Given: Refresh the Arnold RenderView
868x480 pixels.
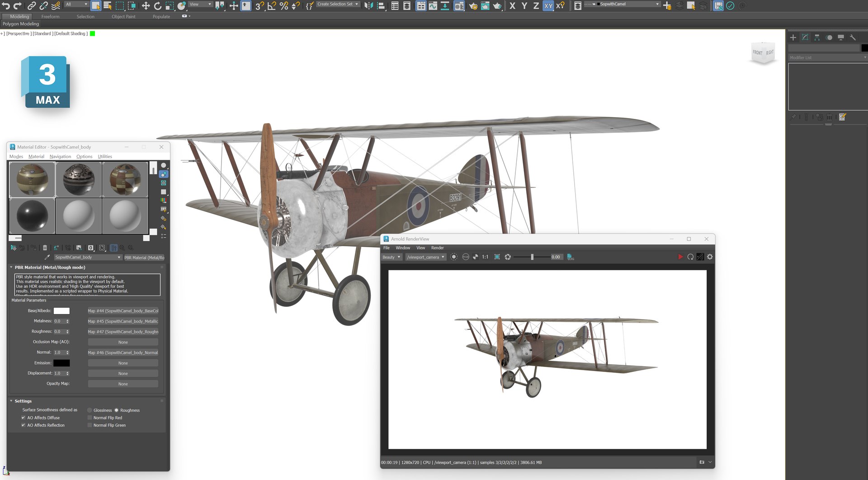Looking at the screenshot, I should click(x=690, y=257).
